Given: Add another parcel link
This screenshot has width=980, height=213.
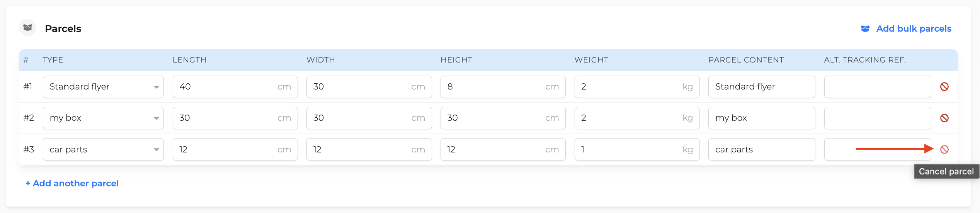Looking at the screenshot, I should point(72,183).
